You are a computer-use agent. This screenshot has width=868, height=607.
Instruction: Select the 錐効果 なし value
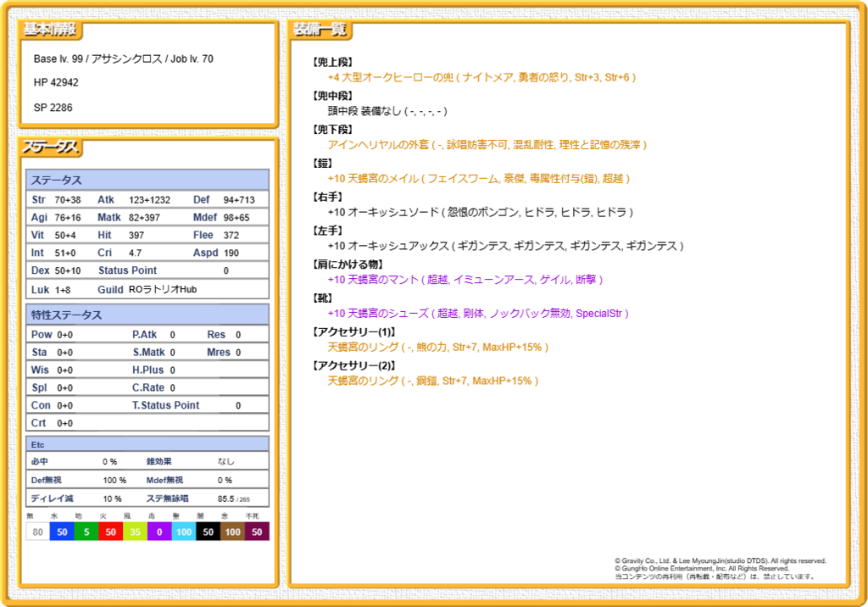(225, 461)
